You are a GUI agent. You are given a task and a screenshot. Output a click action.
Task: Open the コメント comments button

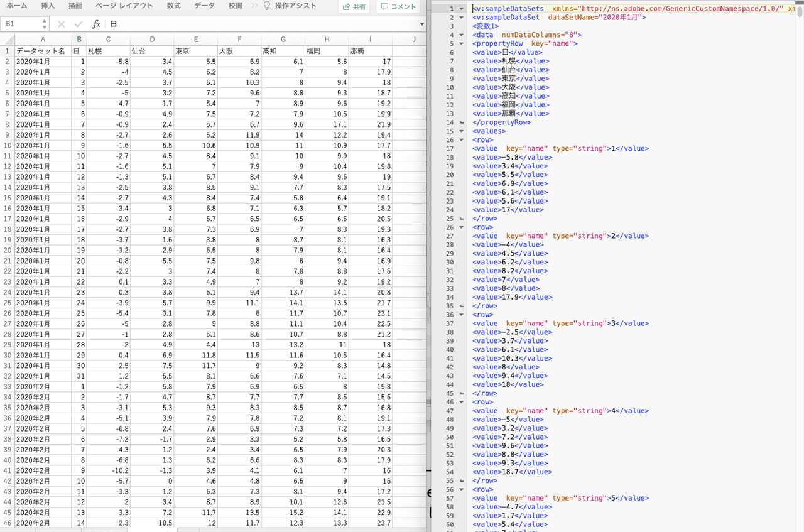point(398,6)
